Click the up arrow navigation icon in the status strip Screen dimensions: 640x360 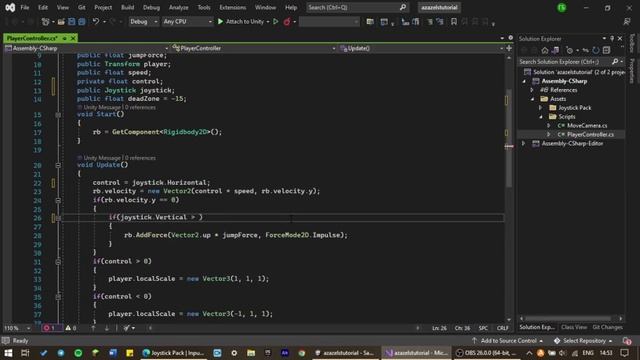pyautogui.click(x=93, y=328)
